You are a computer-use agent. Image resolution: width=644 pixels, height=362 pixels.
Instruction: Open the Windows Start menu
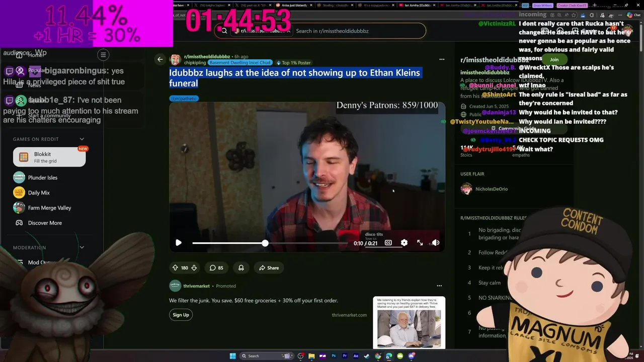232,356
